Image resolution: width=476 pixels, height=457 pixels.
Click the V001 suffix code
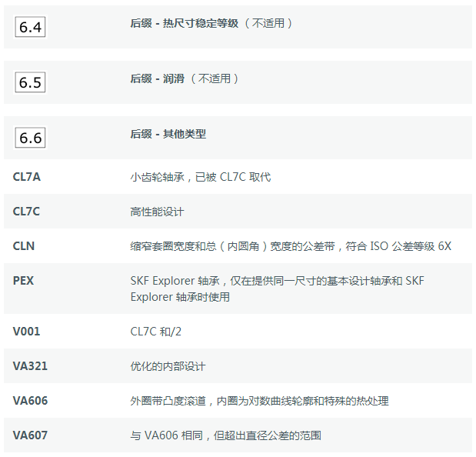tap(26, 332)
